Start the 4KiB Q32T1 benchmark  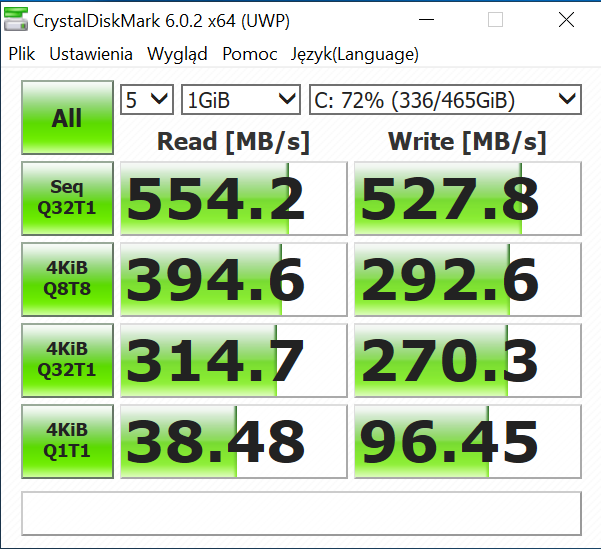[67, 360]
